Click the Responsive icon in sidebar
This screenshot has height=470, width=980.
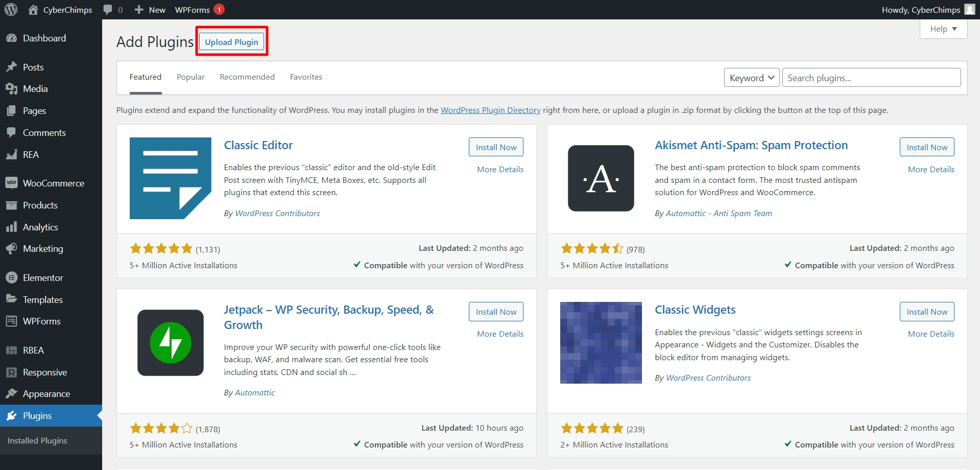[11, 372]
